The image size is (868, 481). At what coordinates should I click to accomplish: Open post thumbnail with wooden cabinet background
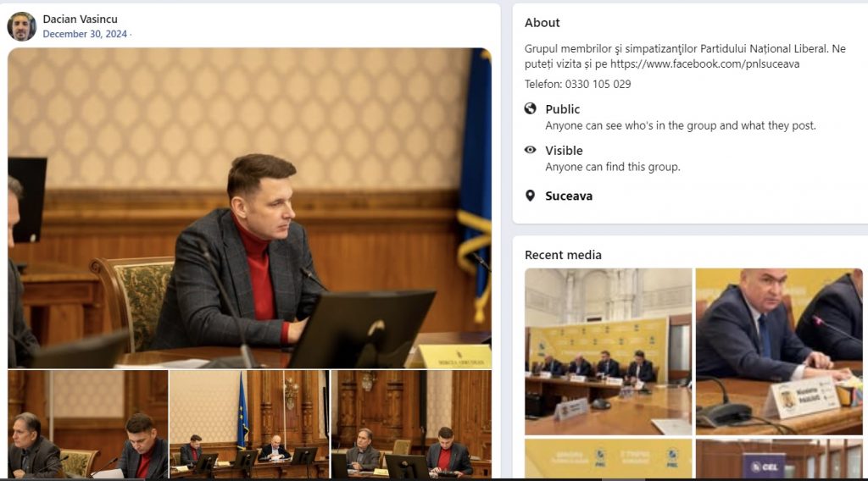tap(411, 424)
